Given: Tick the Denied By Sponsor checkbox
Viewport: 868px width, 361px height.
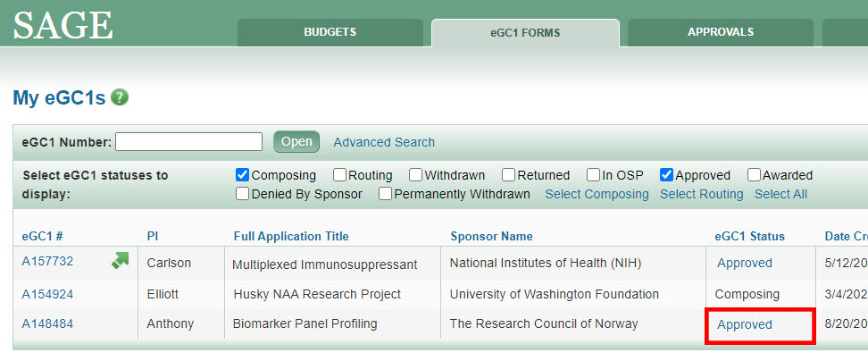Looking at the screenshot, I should (x=242, y=194).
